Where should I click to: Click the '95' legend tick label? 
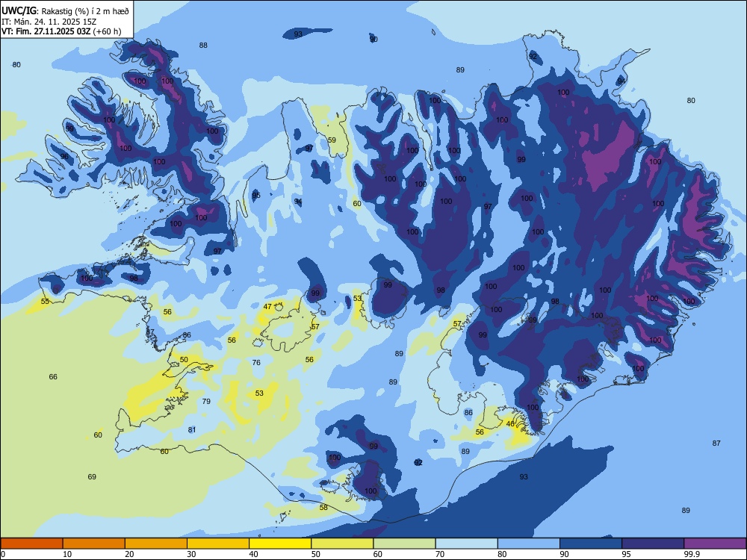[x=626, y=554]
